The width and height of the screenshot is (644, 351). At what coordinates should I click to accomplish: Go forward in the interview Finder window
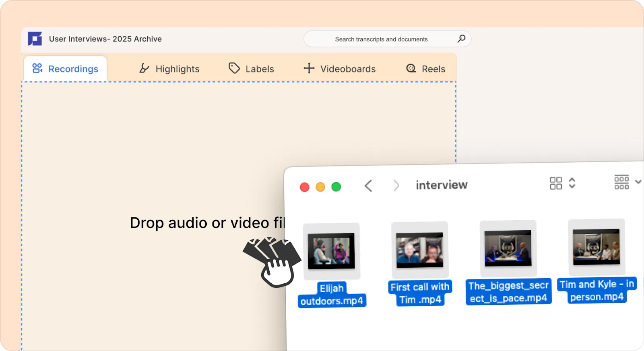click(x=396, y=185)
